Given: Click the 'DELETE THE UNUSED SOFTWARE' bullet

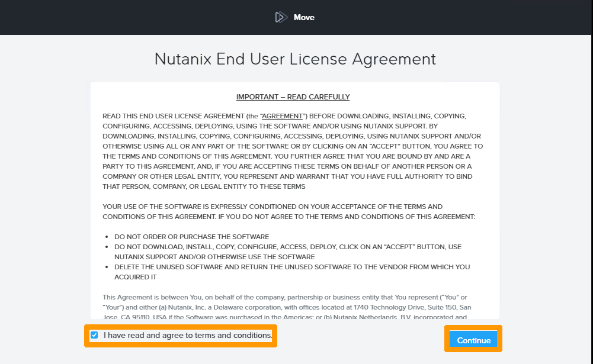Looking at the screenshot, I should coord(291,267).
